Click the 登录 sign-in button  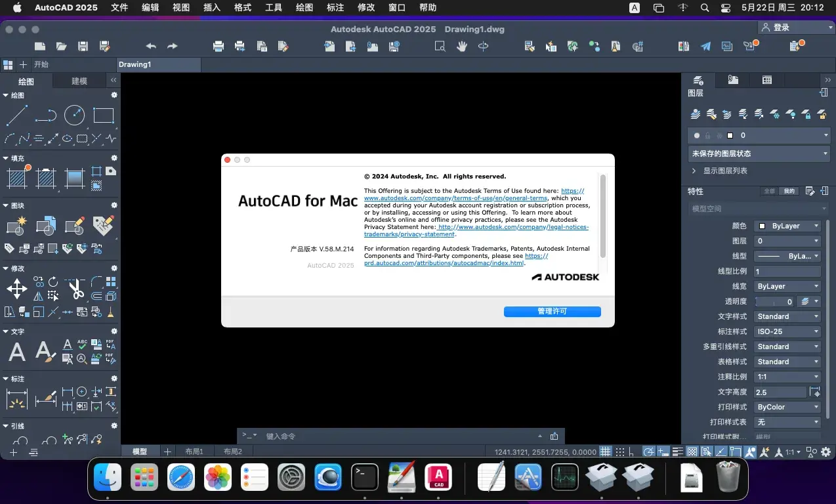coord(795,28)
